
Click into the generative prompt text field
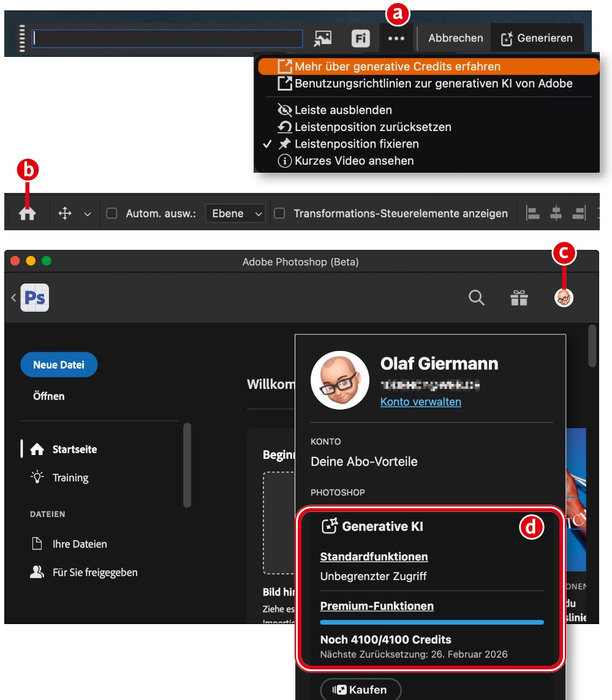click(x=167, y=39)
